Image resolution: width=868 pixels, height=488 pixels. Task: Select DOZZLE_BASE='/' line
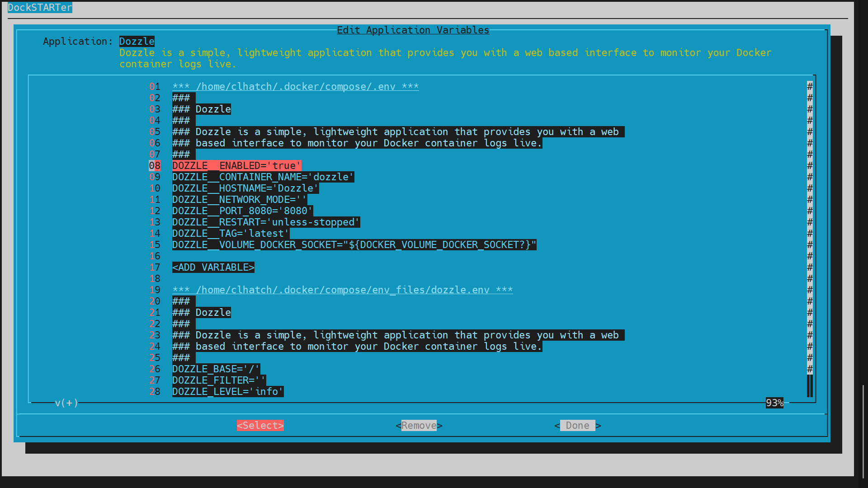[216, 369]
